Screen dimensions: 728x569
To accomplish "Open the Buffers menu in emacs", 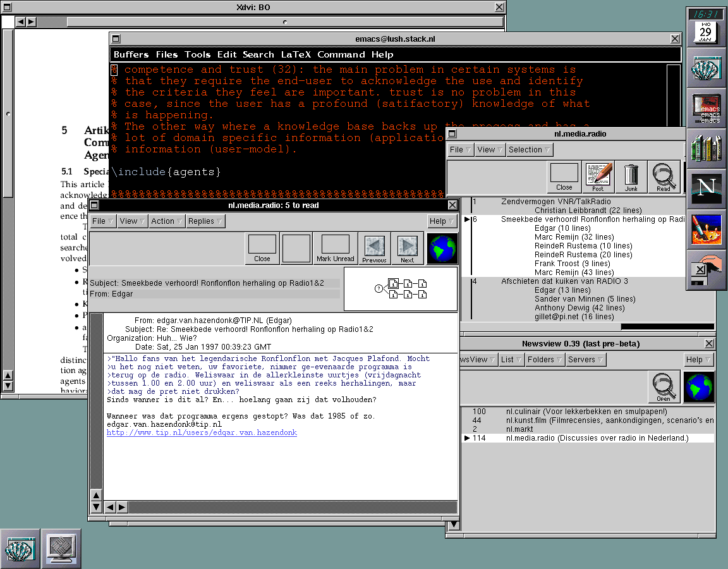I will [x=131, y=54].
